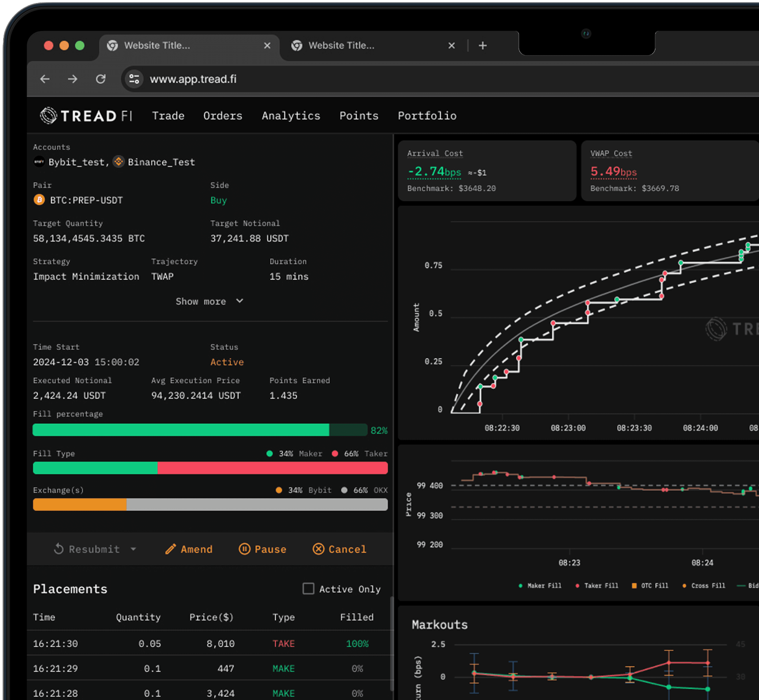Click the Bybit account icon

[39, 162]
